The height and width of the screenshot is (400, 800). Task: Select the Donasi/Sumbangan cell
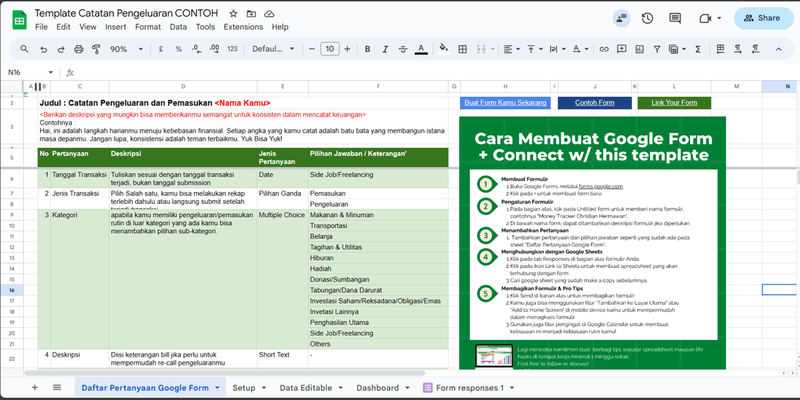[378, 280]
